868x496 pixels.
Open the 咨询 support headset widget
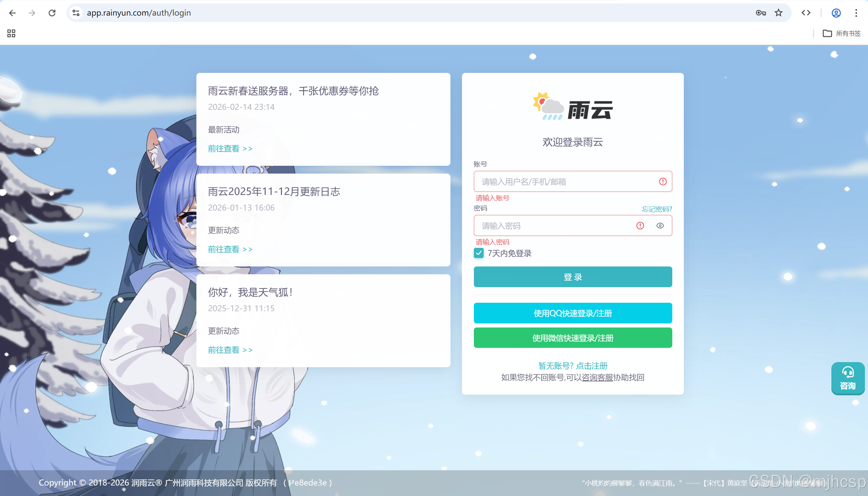point(848,378)
